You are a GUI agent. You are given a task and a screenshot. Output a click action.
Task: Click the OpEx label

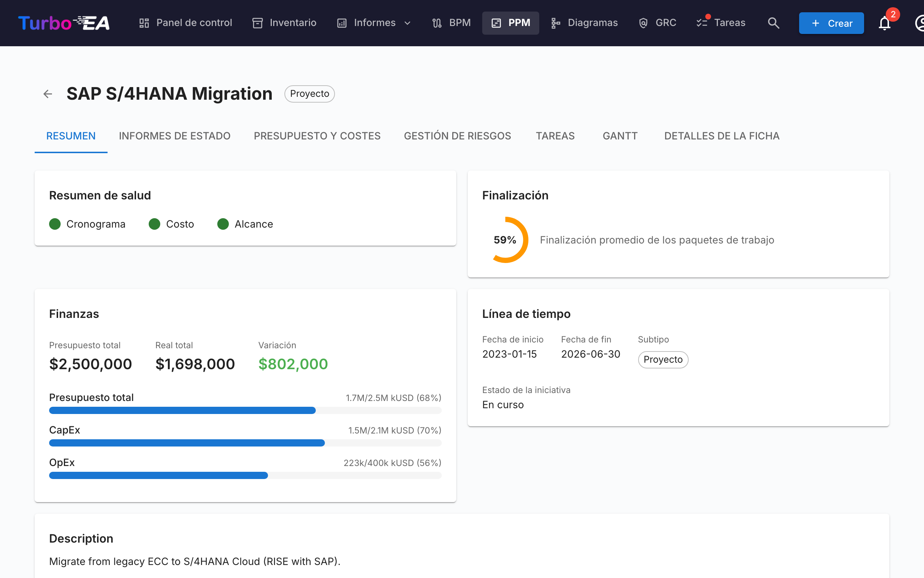[x=62, y=462]
